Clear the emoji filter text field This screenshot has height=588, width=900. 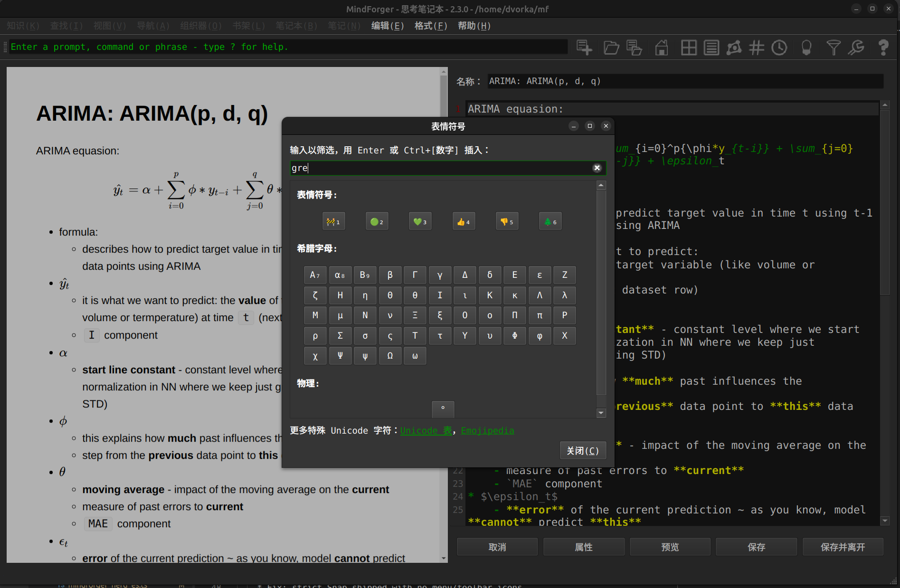click(597, 168)
